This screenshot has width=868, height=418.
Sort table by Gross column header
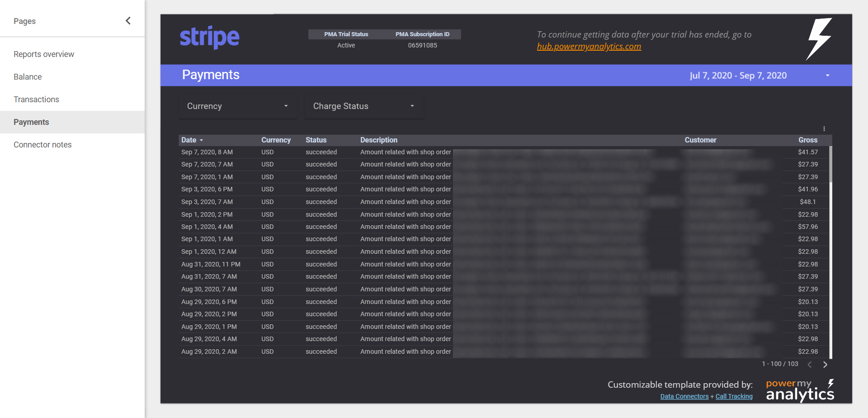click(807, 140)
